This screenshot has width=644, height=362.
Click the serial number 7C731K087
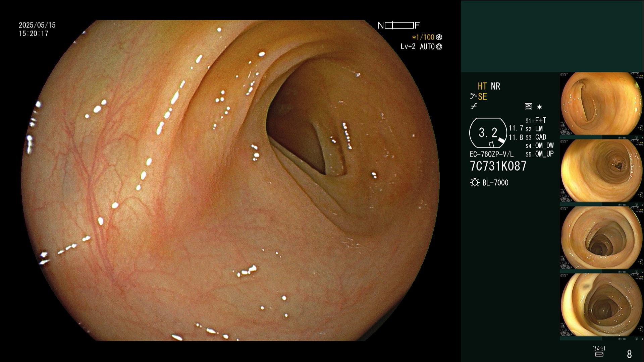(x=498, y=166)
